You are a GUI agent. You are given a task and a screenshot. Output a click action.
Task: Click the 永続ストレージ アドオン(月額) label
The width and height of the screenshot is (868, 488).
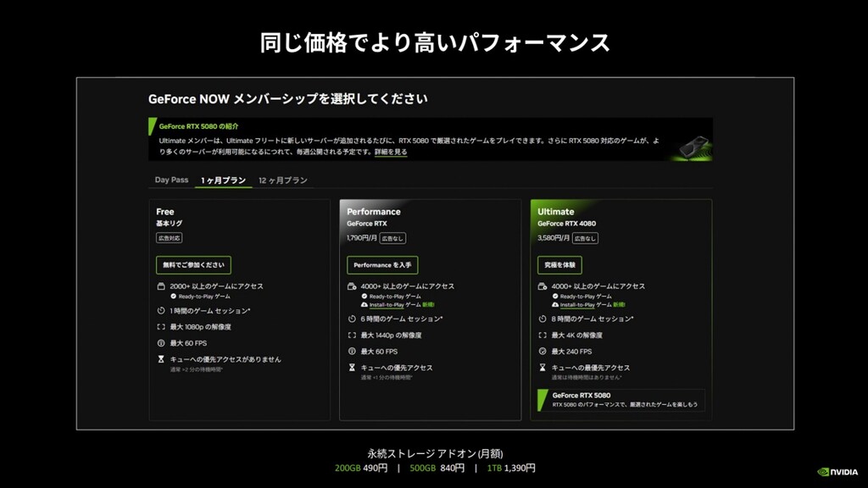pyautogui.click(x=435, y=454)
